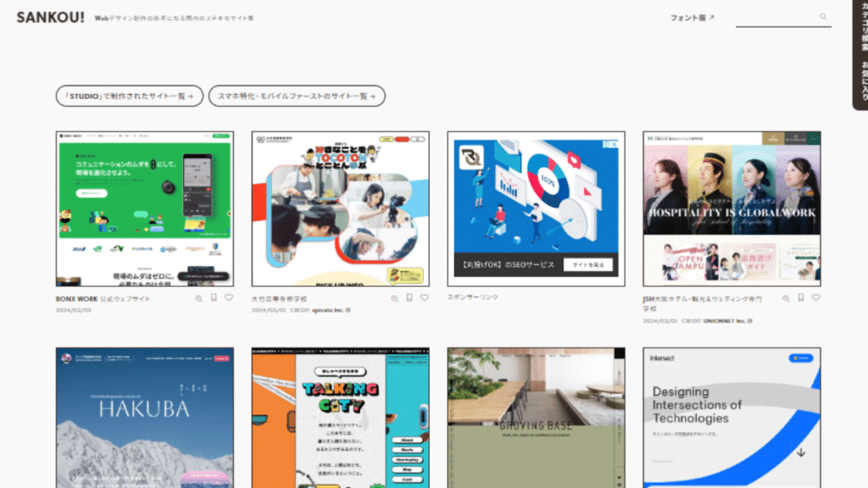The width and height of the screenshot is (868, 488).
Task: Focus the search input field in header
Action: coord(776,18)
